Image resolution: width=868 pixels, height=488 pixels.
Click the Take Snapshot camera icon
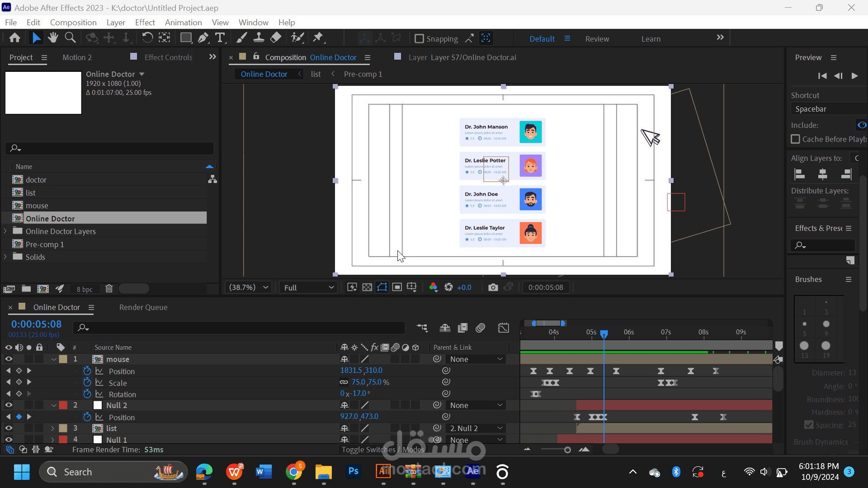[493, 287]
